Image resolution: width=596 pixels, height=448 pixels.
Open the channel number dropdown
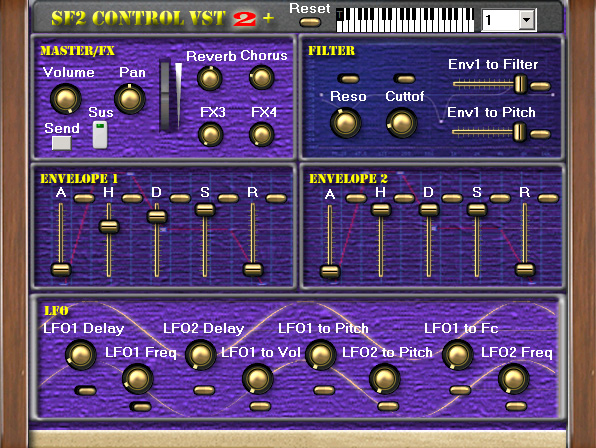(x=526, y=20)
